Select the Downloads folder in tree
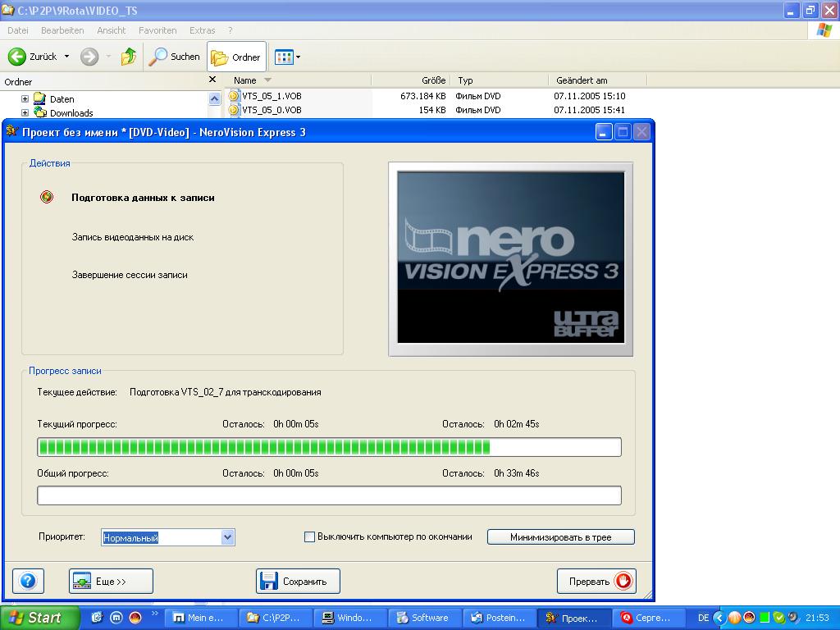Screen dimensions: 840x630 tap(71, 113)
